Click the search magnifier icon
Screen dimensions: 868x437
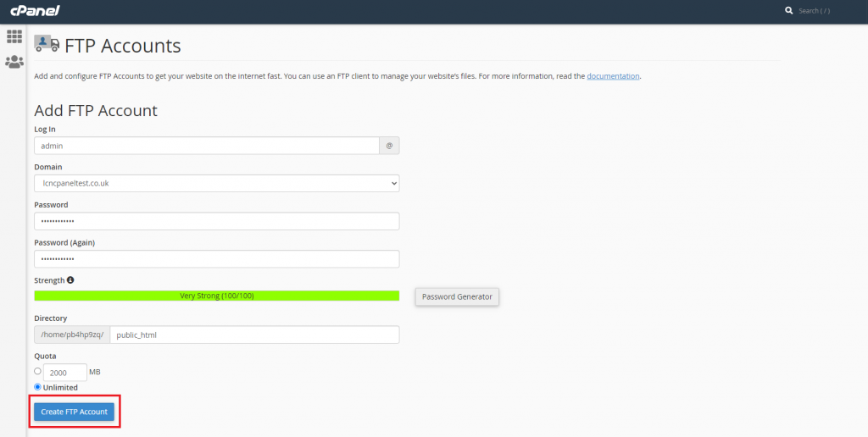789,10
